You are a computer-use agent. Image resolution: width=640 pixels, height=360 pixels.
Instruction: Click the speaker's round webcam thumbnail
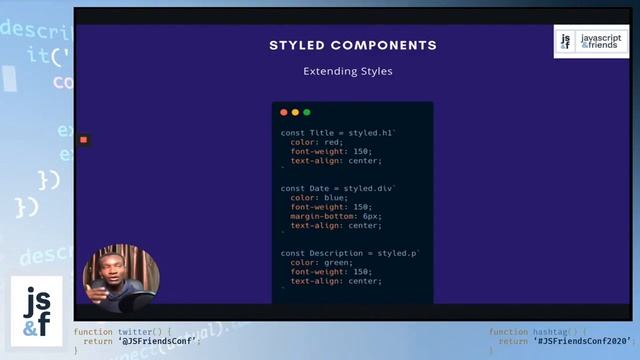pyautogui.click(x=121, y=279)
